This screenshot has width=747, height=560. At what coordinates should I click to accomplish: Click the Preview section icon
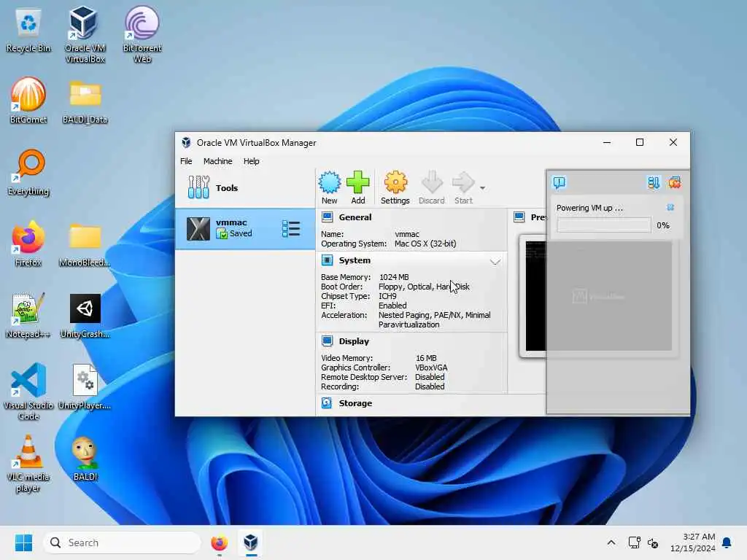[x=519, y=217]
